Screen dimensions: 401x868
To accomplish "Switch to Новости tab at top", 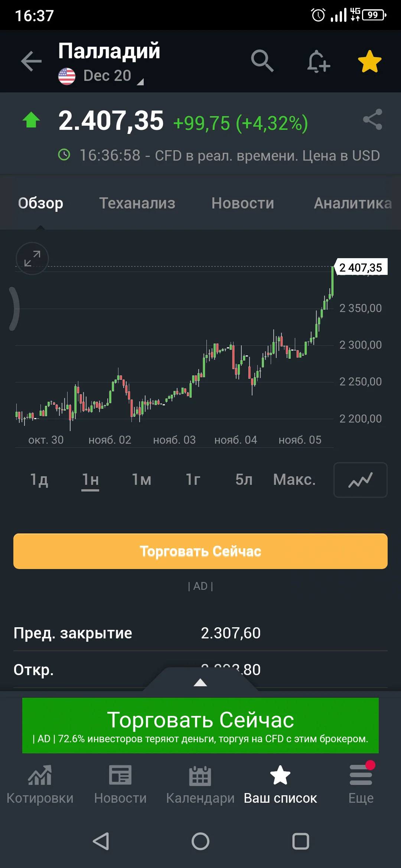I will click(x=243, y=203).
